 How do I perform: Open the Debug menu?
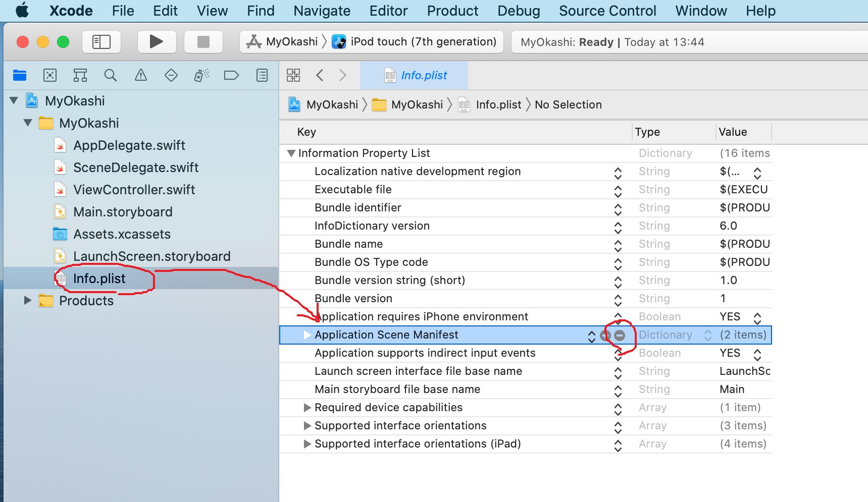[519, 11]
